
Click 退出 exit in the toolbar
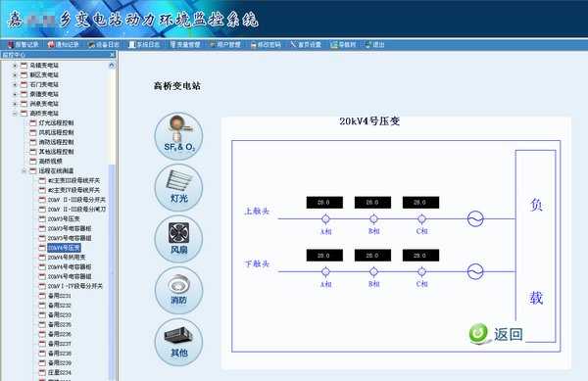pos(374,45)
